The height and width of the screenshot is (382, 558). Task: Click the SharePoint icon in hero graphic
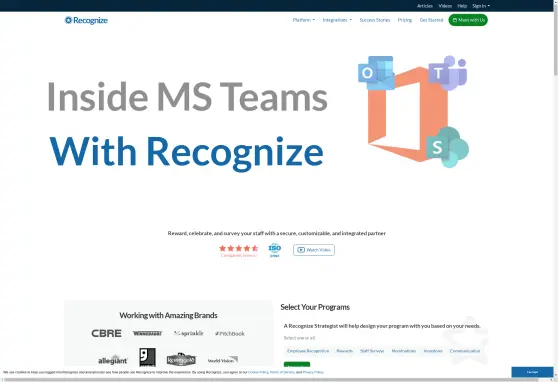pyautogui.click(x=447, y=147)
